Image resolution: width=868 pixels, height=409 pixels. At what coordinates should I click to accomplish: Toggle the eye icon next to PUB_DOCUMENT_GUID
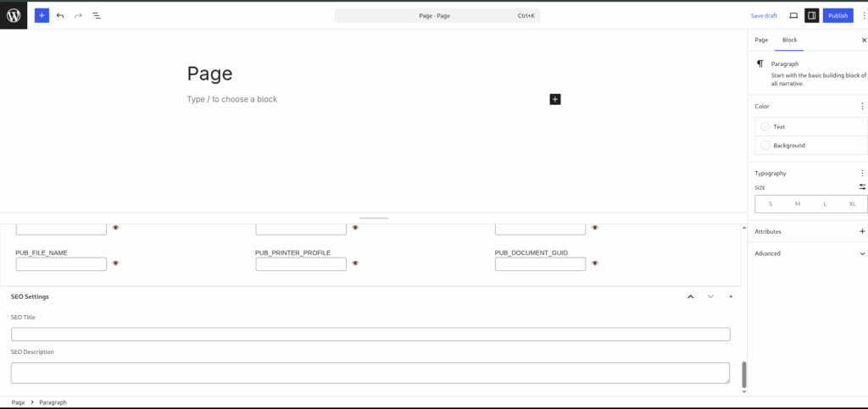595,263
